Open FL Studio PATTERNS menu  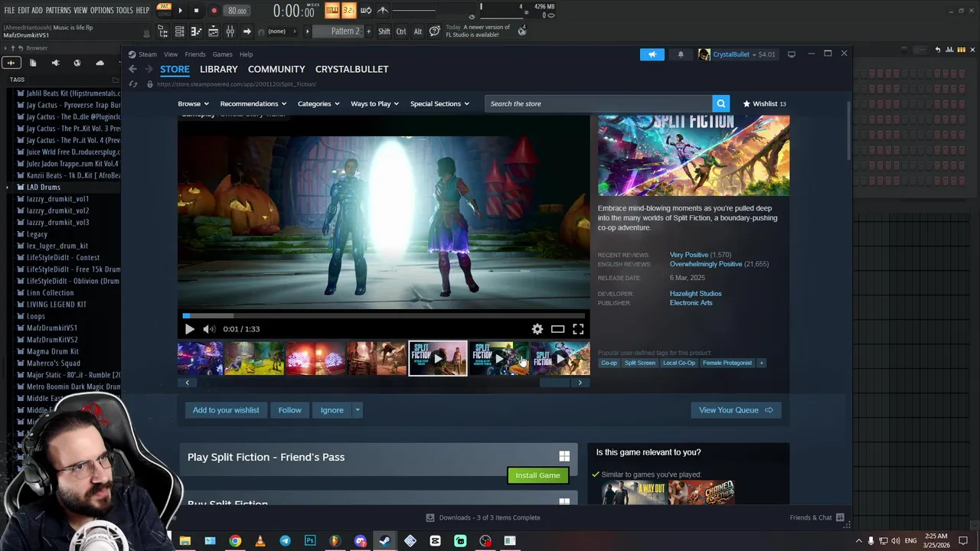click(x=58, y=10)
